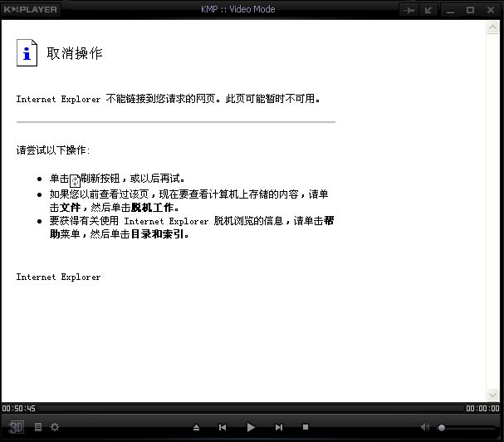Skip to next track
This screenshot has width=504, height=442.
pos(279,427)
